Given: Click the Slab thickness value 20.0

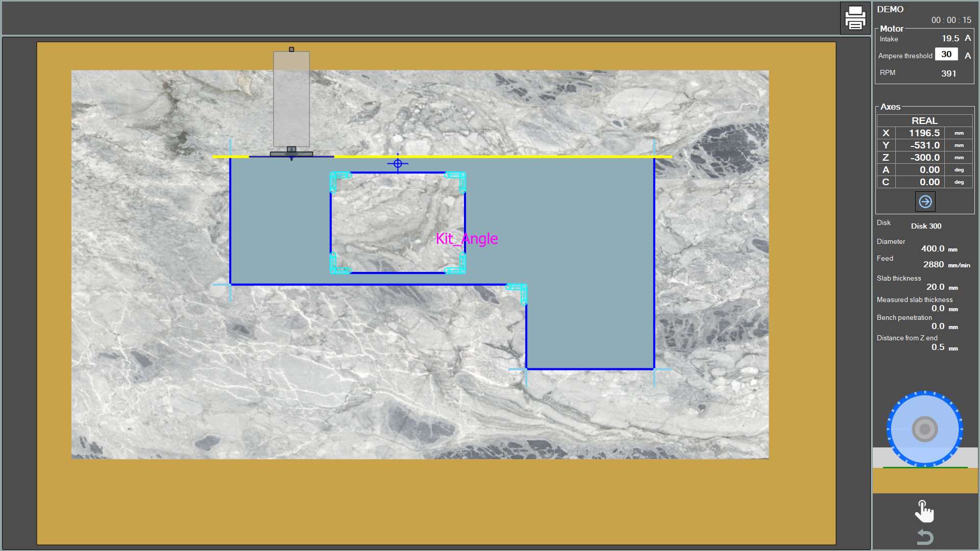Looking at the screenshot, I should tap(935, 287).
